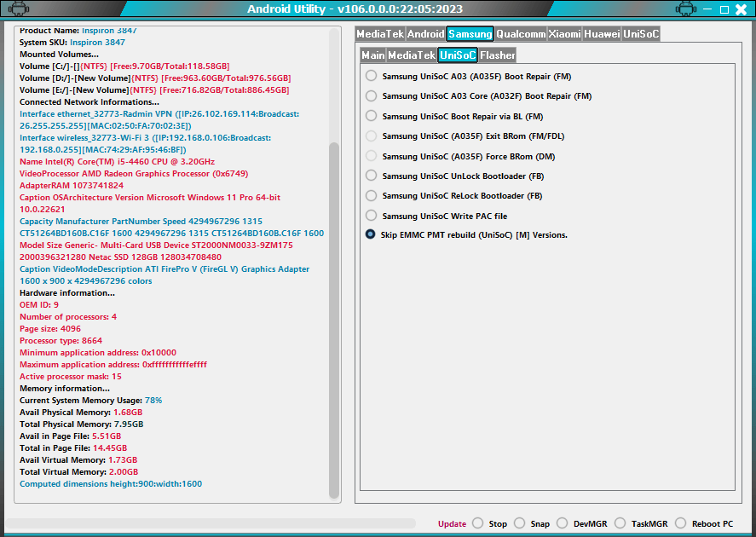Select Samsung UniSoC ReLock Bootloader option
Image resolution: width=756 pixels, height=537 pixels.
[371, 195]
